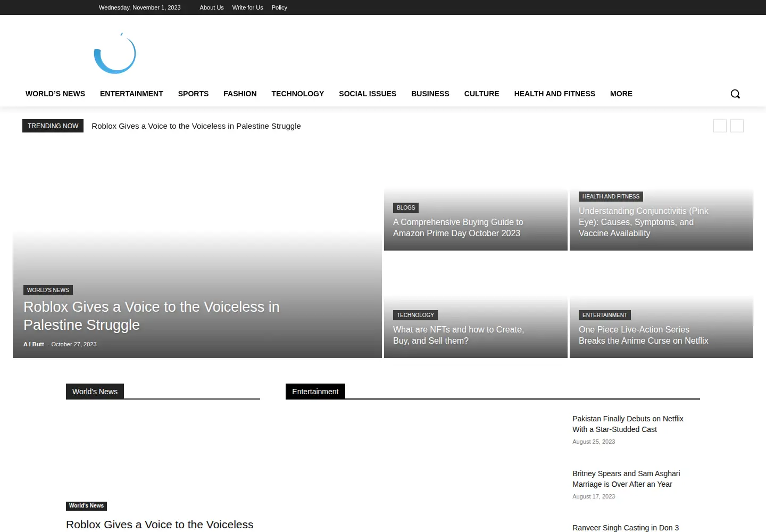Open Technology menu item
Viewport: 766px width, 532px height.
(x=297, y=94)
